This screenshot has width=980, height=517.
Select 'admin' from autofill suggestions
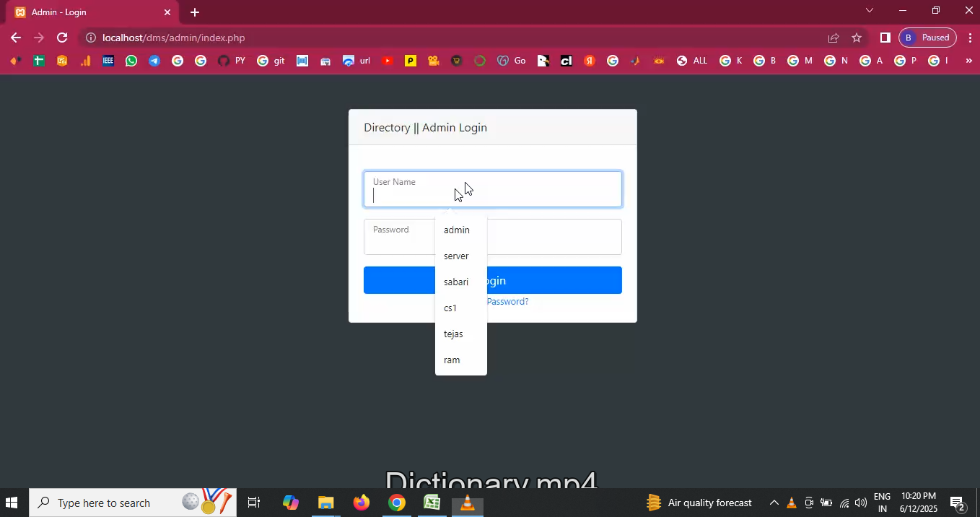pos(457,230)
